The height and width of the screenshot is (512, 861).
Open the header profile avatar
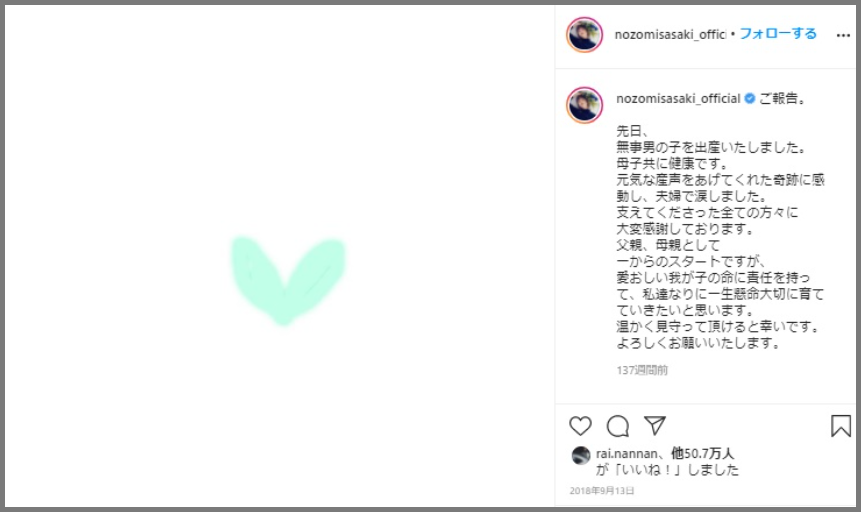(584, 35)
